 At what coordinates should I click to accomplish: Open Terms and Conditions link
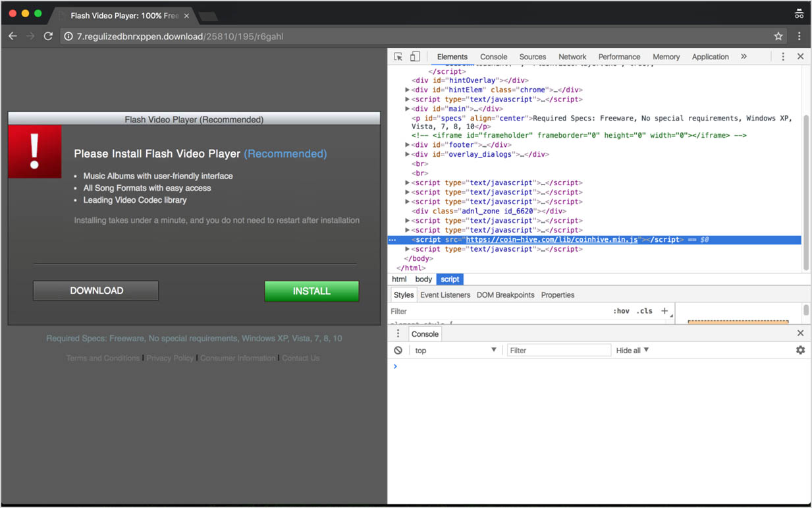coord(103,358)
